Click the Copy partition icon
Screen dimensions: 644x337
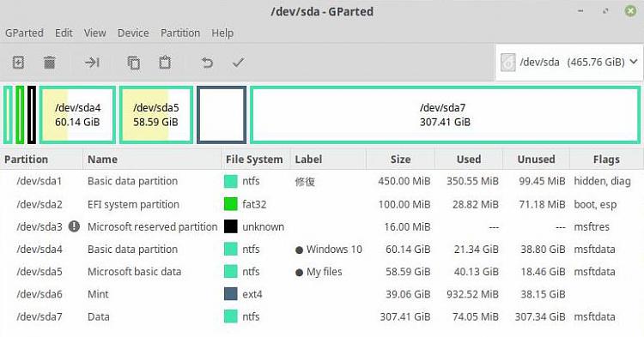[x=133, y=63]
